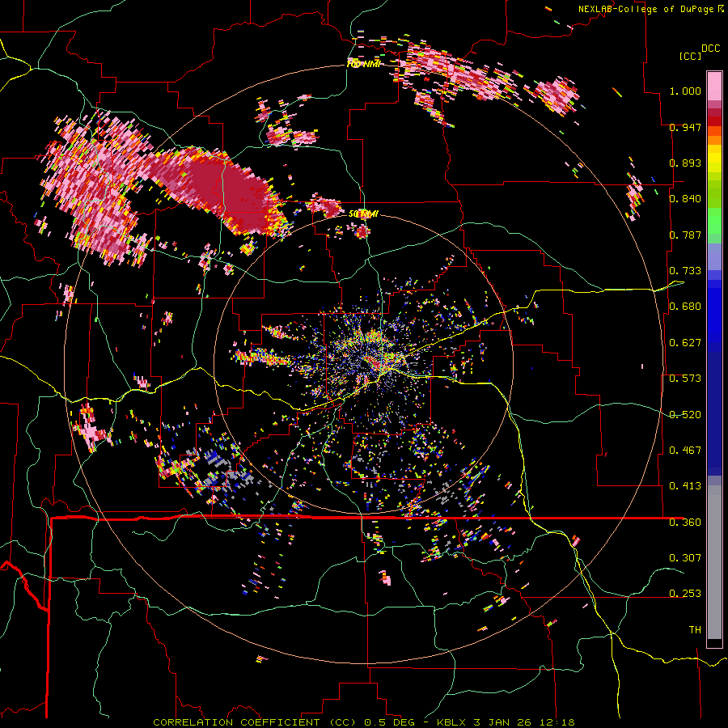Select the 0.413 legend value
The height and width of the screenshot is (728, 728).
(x=685, y=486)
